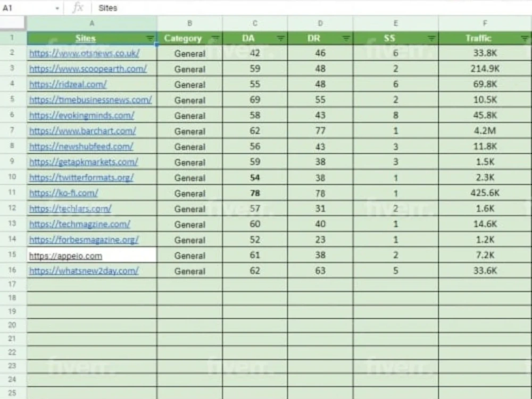Select column D header
The height and width of the screenshot is (399, 532).
(320, 23)
